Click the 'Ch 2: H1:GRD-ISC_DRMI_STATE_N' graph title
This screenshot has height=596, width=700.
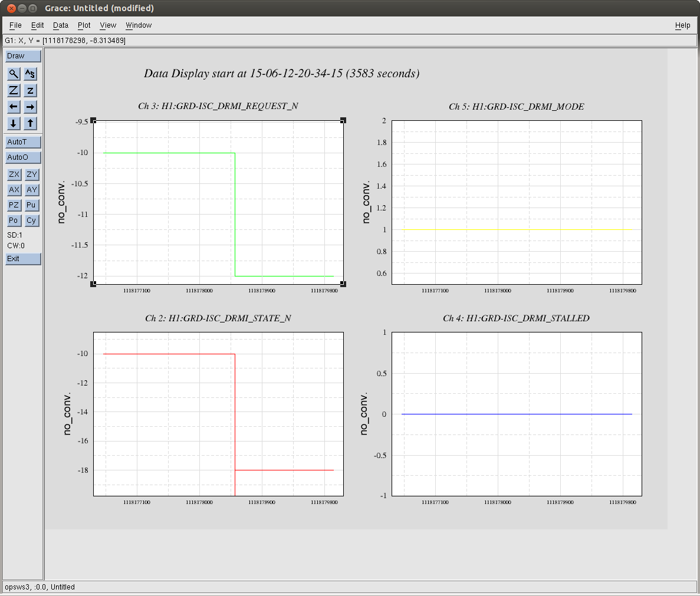[x=218, y=318]
